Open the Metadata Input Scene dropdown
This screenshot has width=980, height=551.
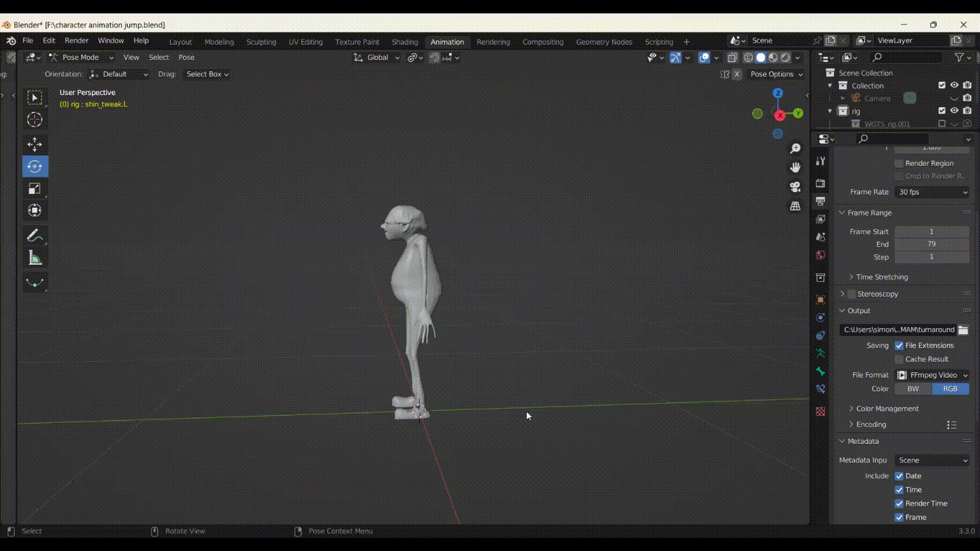[x=932, y=460]
